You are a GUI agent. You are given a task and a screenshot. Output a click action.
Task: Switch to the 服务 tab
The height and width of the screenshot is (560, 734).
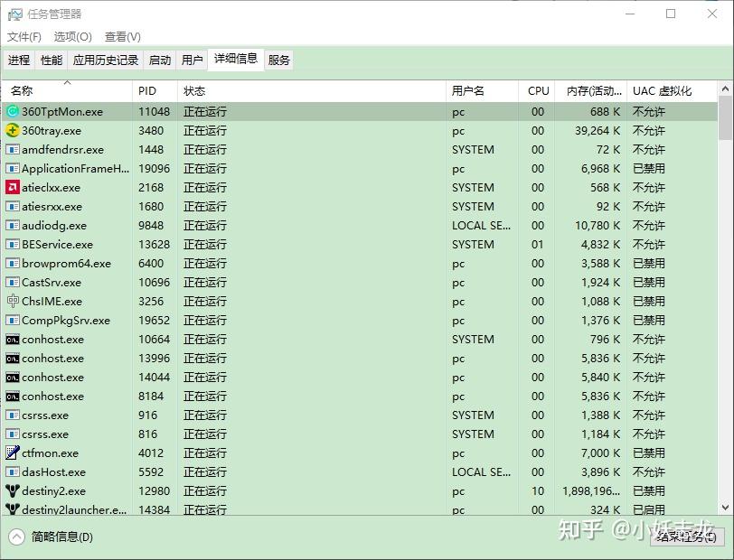279,60
